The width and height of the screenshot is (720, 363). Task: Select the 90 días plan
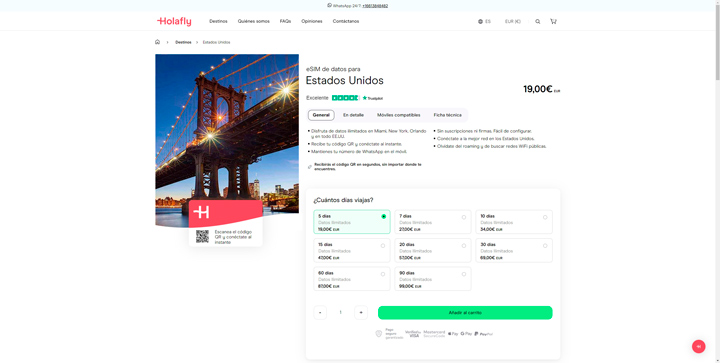[433, 279]
